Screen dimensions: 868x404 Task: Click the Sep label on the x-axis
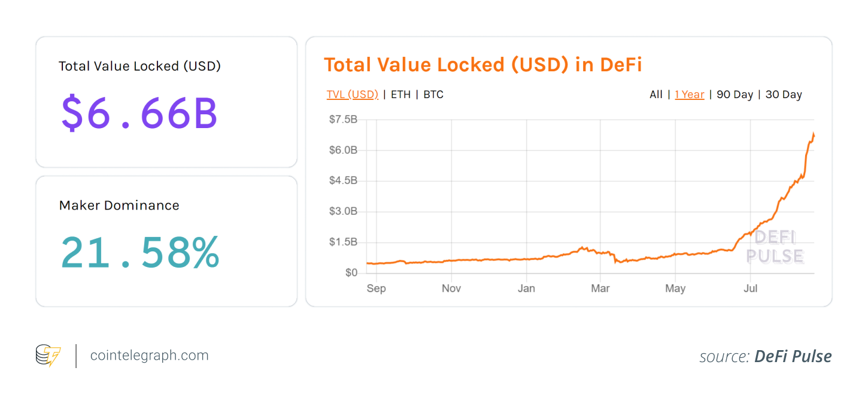(x=376, y=288)
